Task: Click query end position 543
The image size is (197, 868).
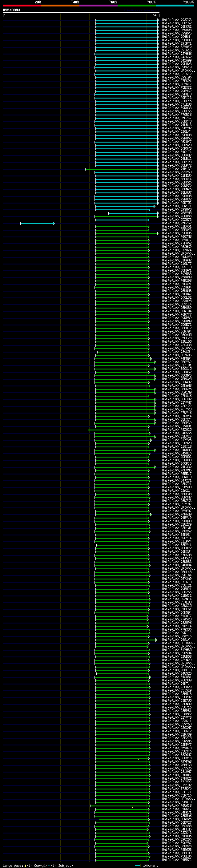Action: tap(155, 15)
